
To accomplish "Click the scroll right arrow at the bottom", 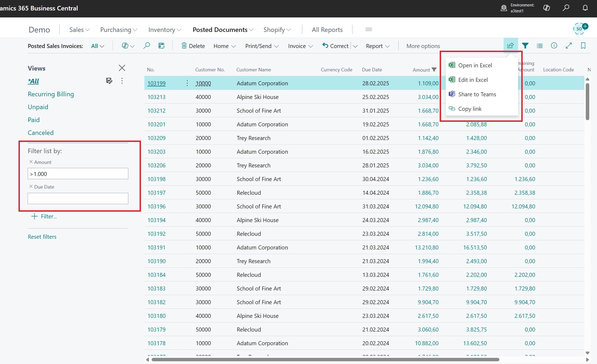I will [x=587, y=359].
